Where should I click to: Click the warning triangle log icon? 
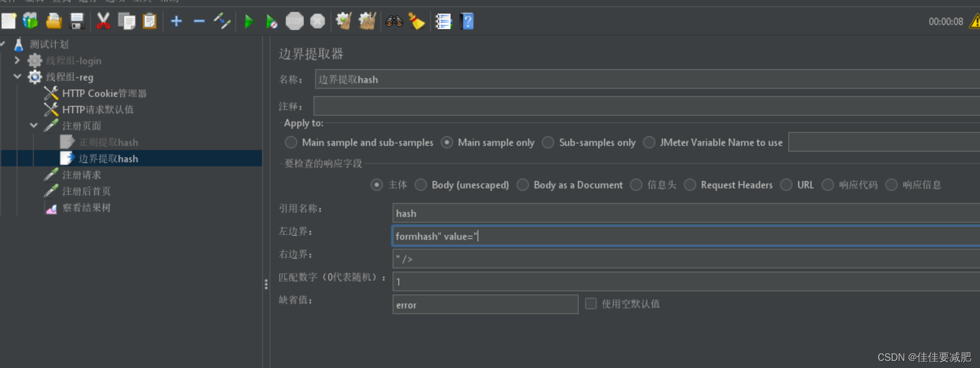tap(975, 21)
